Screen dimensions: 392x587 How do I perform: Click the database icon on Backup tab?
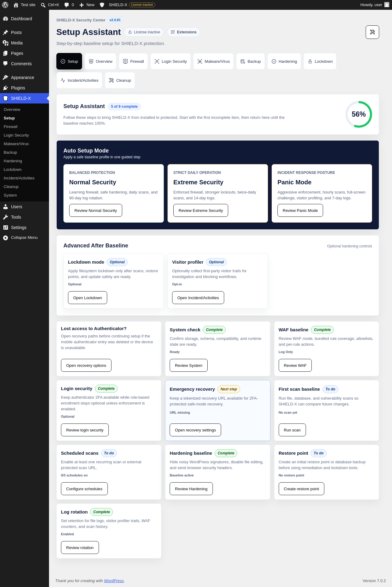pos(243,62)
